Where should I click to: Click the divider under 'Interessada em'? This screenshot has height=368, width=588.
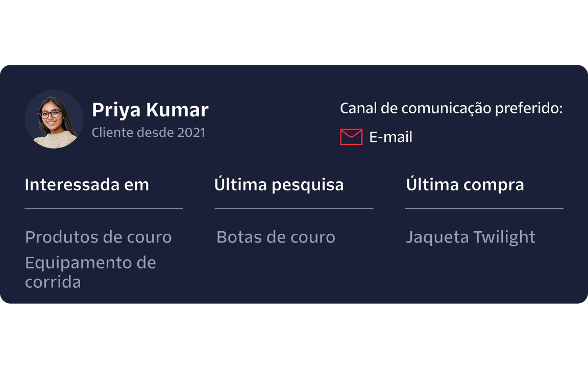tap(104, 209)
